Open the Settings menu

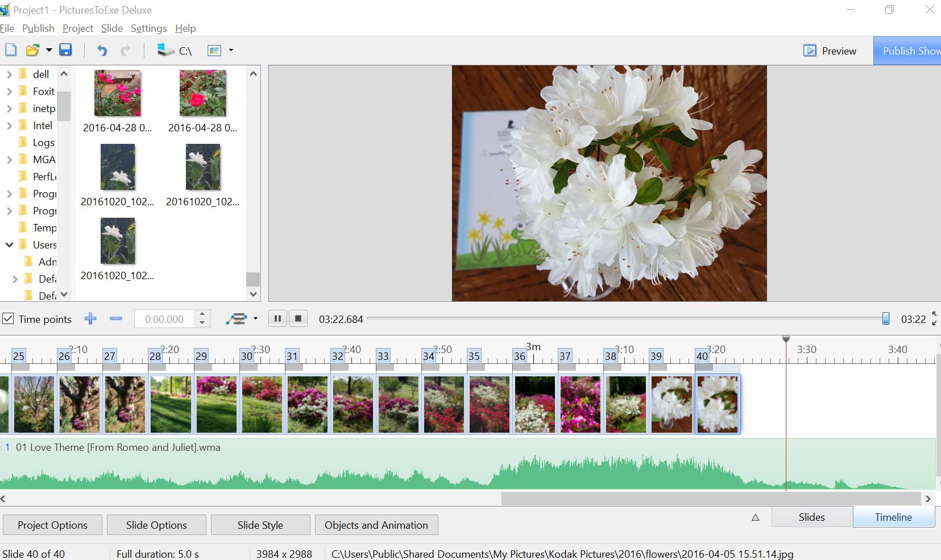(148, 28)
